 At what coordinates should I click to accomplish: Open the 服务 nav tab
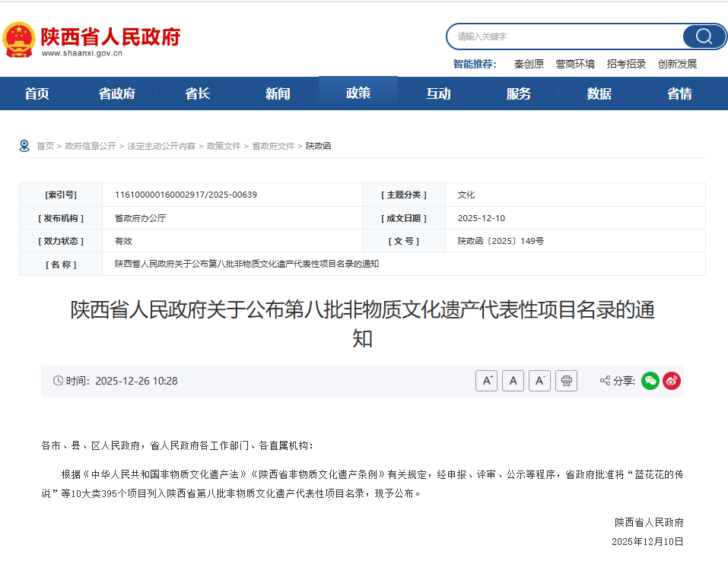519,93
